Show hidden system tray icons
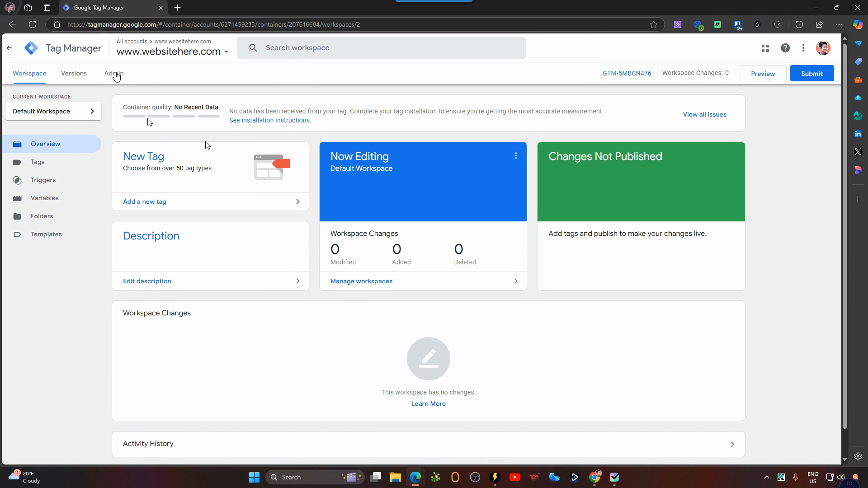This screenshot has height=488, width=868. point(767,477)
